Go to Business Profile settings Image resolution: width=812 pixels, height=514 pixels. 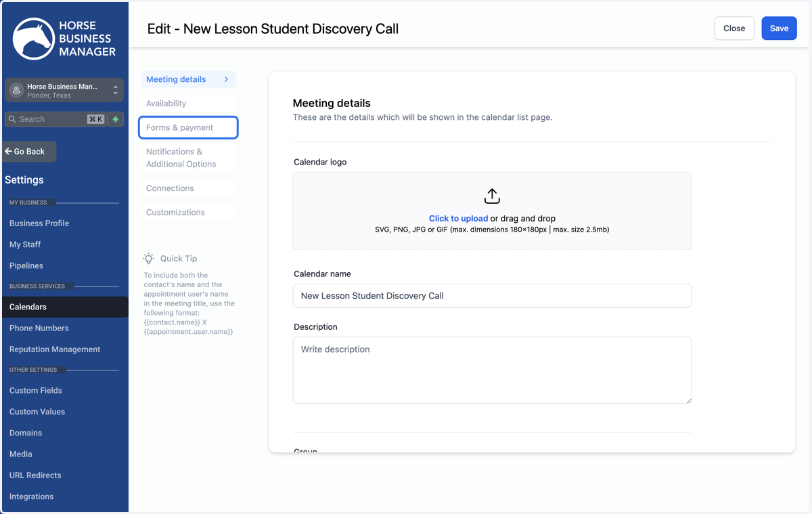[39, 223]
